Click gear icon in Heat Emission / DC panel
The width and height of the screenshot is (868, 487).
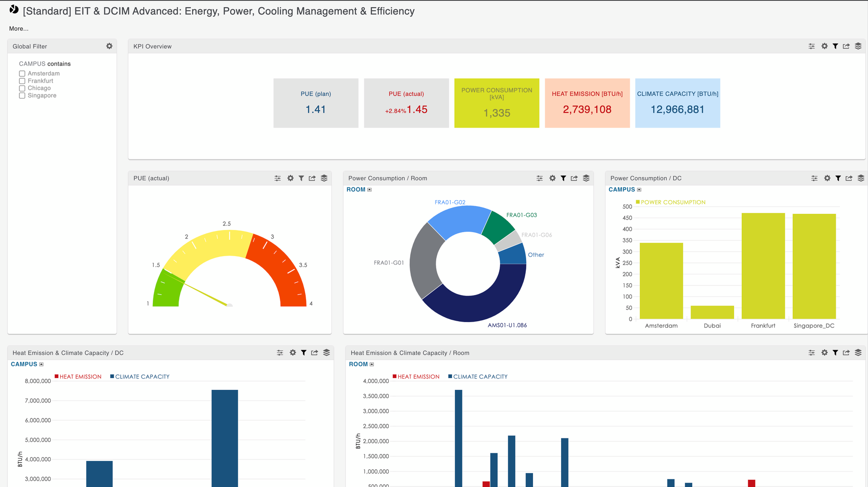click(292, 353)
